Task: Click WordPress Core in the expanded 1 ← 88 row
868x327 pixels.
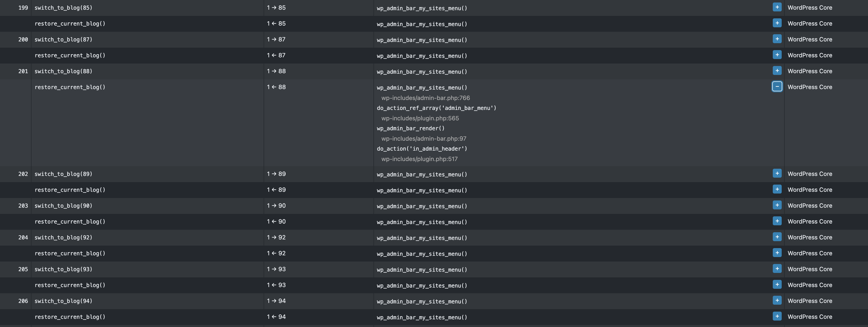Action: (x=810, y=87)
